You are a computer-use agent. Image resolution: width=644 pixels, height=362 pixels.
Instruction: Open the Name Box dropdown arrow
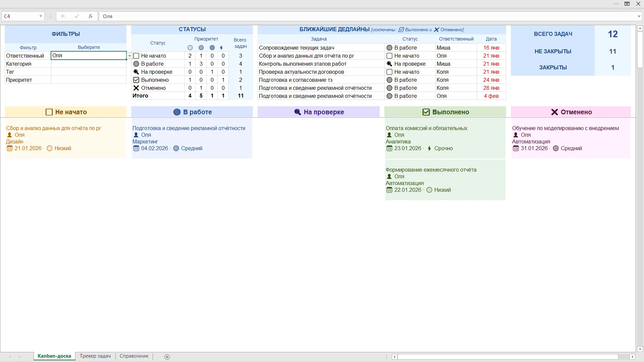[x=41, y=16]
